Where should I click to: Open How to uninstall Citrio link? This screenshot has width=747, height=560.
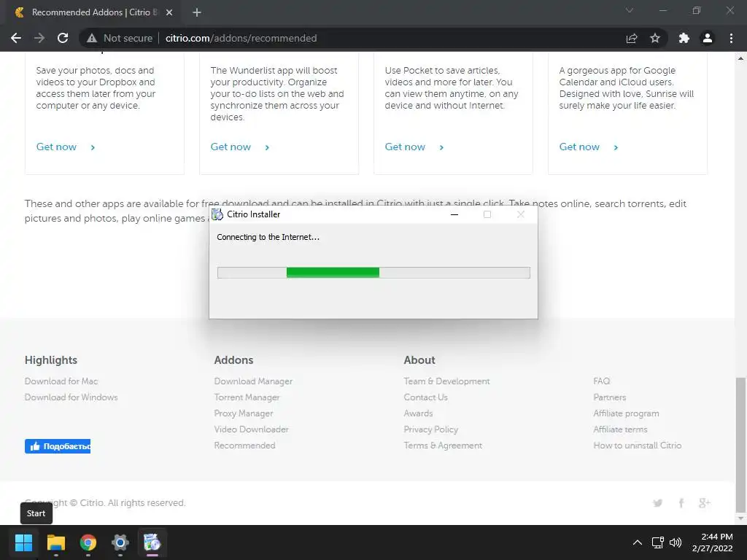click(638, 446)
